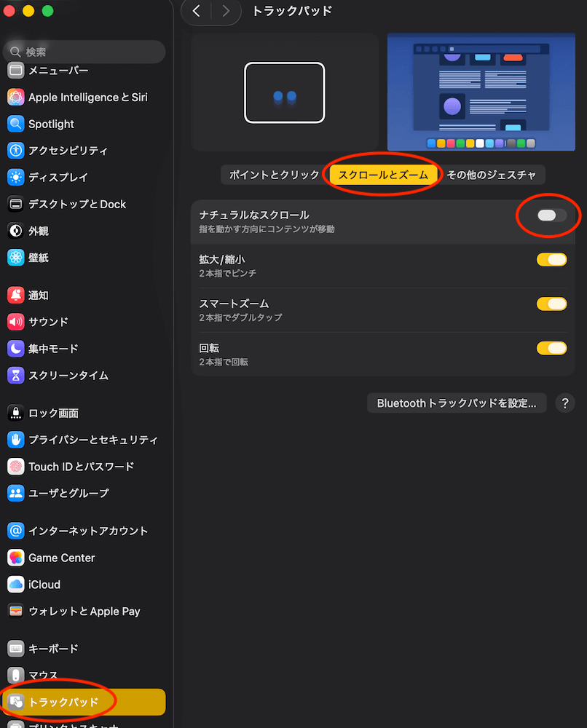Image resolution: width=587 pixels, height=728 pixels.
Task: Open the Game Center icon
Action: (x=16, y=558)
